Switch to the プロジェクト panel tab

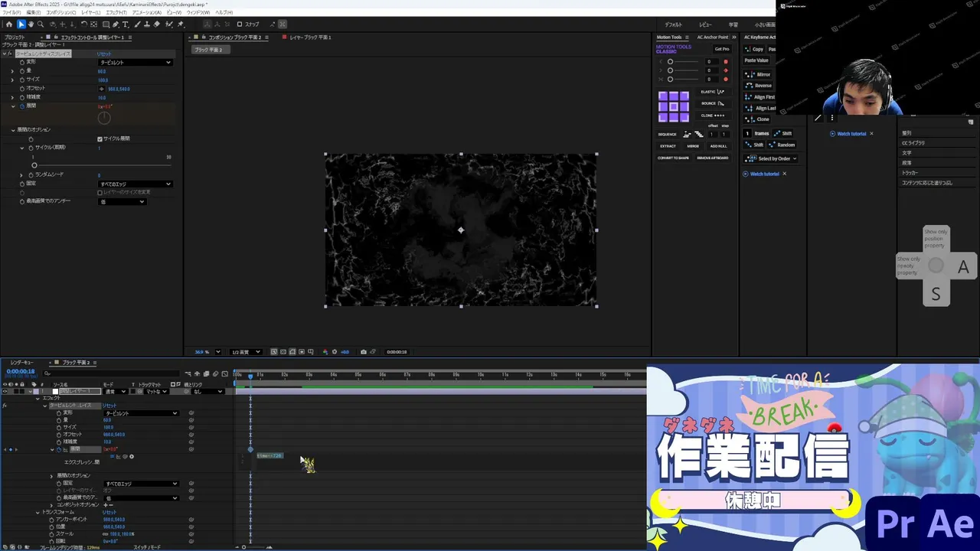pos(15,37)
